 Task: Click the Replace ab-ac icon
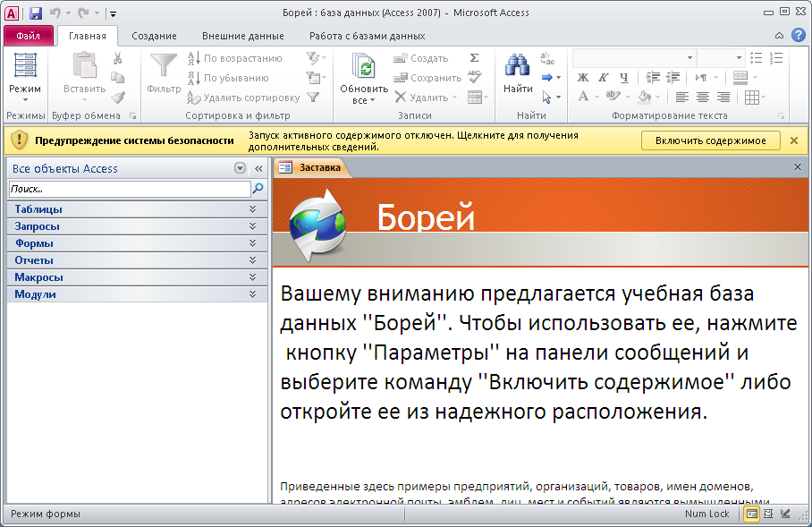(x=547, y=58)
